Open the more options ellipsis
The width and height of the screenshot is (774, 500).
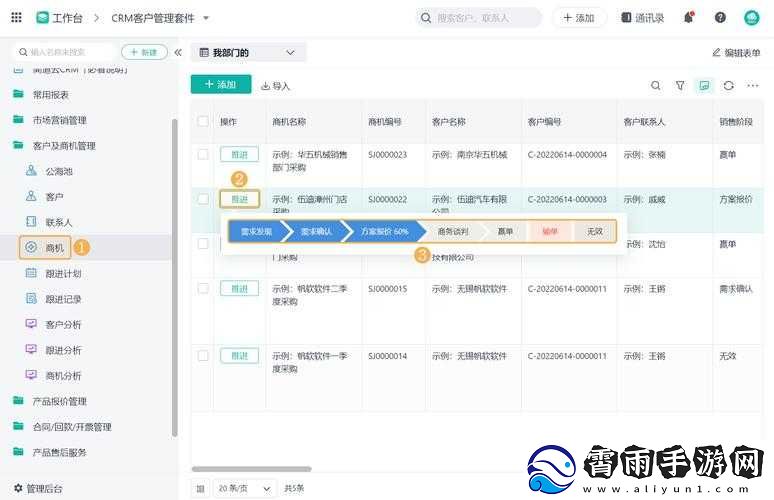point(753,85)
